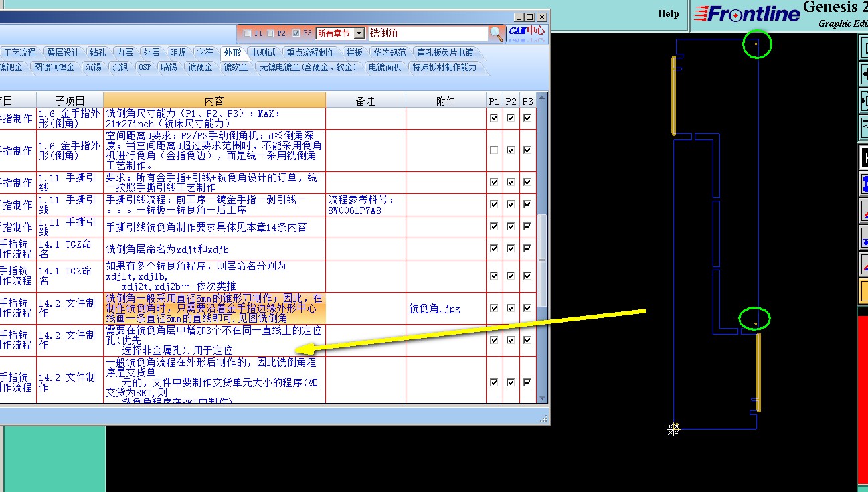Switch to the 叠层设计 tab
Image resolution: width=868 pixels, height=492 pixels.
coord(63,52)
